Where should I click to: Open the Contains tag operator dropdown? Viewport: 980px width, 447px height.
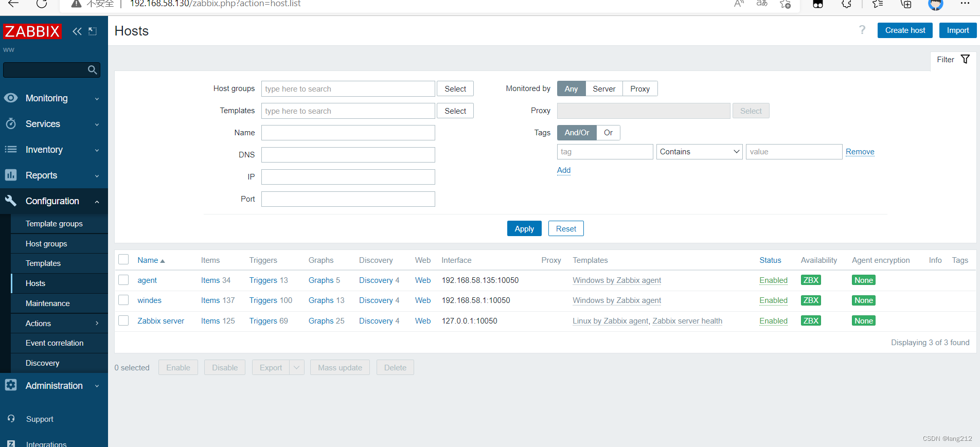click(x=699, y=152)
